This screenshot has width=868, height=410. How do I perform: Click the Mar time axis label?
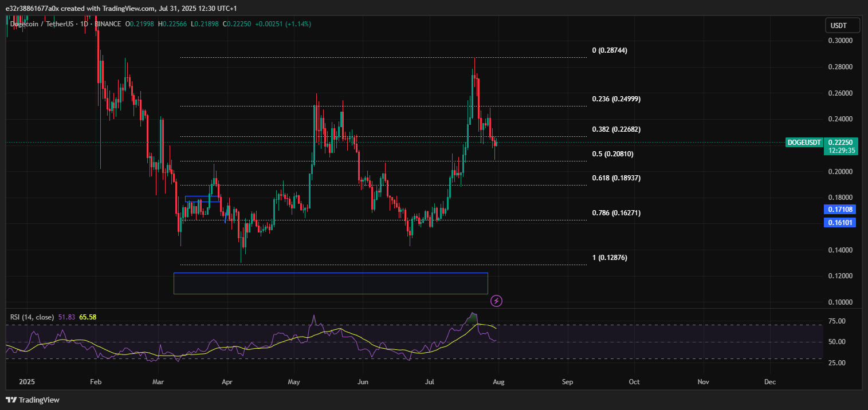pos(159,381)
